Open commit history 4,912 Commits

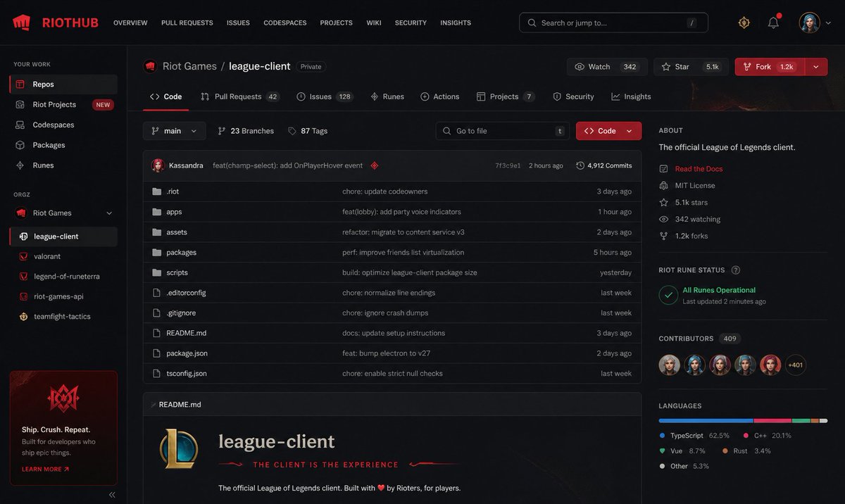click(x=604, y=166)
